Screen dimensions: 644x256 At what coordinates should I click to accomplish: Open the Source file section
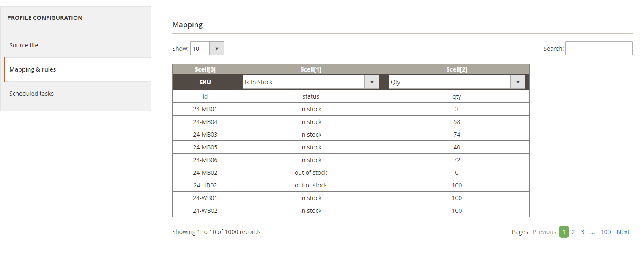coord(76,45)
